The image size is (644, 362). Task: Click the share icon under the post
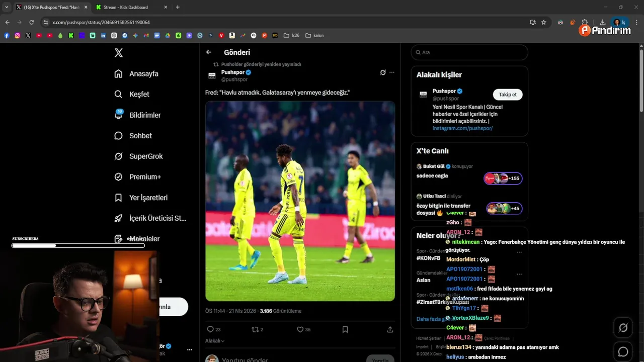(x=390, y=329)
